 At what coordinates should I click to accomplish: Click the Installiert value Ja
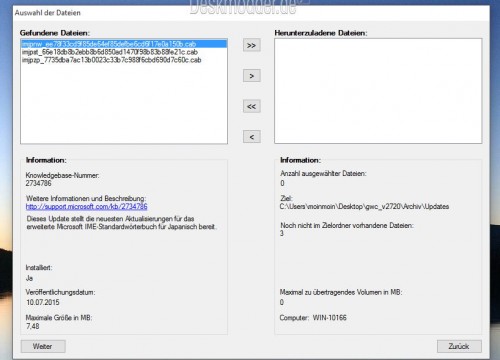(x=29, y=278)
